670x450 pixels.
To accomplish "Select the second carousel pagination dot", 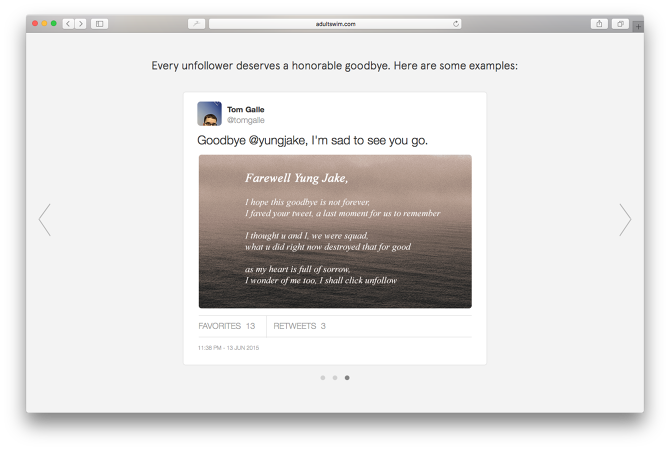I will coord(335,378).
